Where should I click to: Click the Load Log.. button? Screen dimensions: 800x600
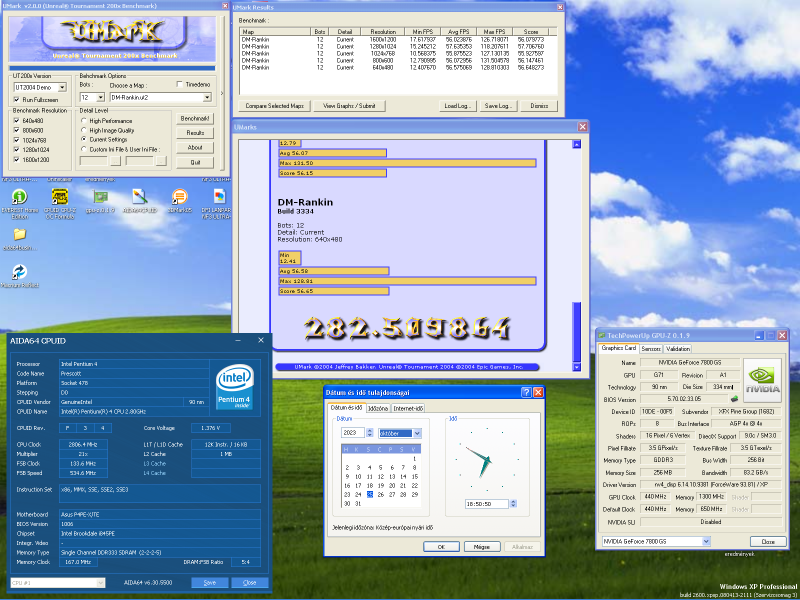click(x=458, y=106)
